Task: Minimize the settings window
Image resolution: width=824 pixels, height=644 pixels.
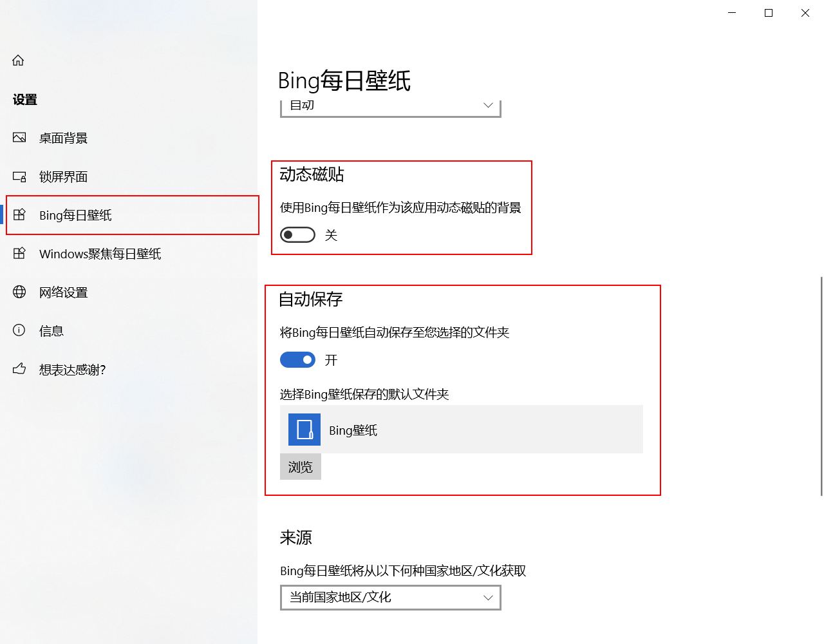Action: (732, 13)
